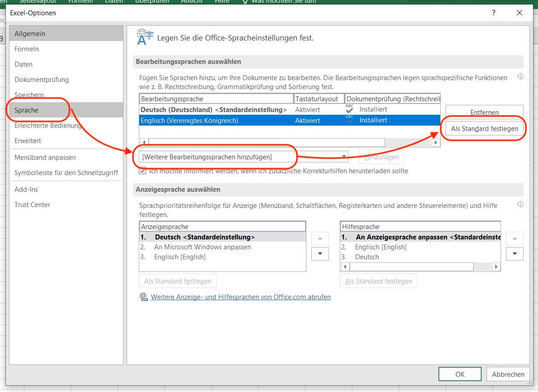Open Menüband anpassen page
The width and height of the screenshot is (538, 392).
66,158
